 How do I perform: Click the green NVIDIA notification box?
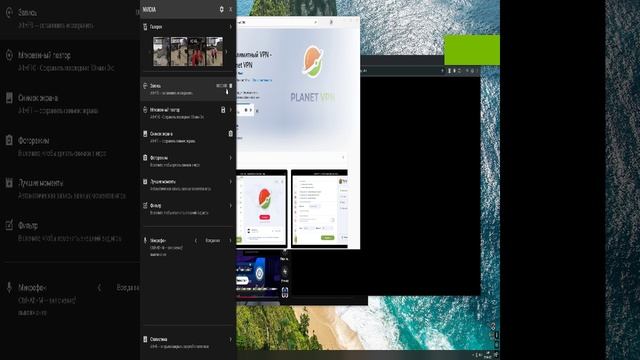click(x=472, y=50)
